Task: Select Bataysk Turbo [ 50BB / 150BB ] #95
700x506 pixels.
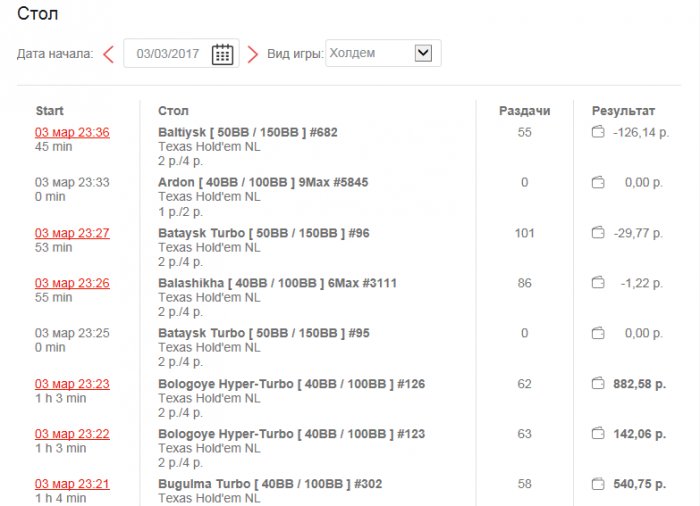Action: (x=264, y=333)
